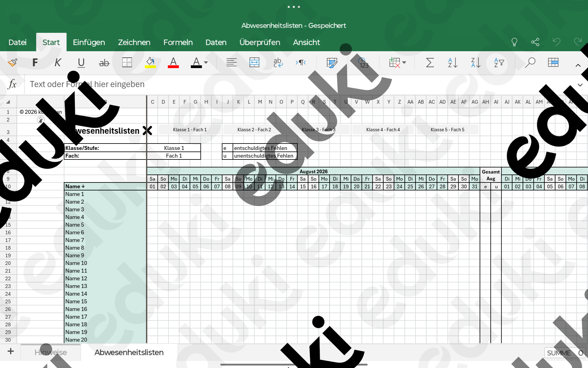Share the workbook via share icon

point(535,42)
